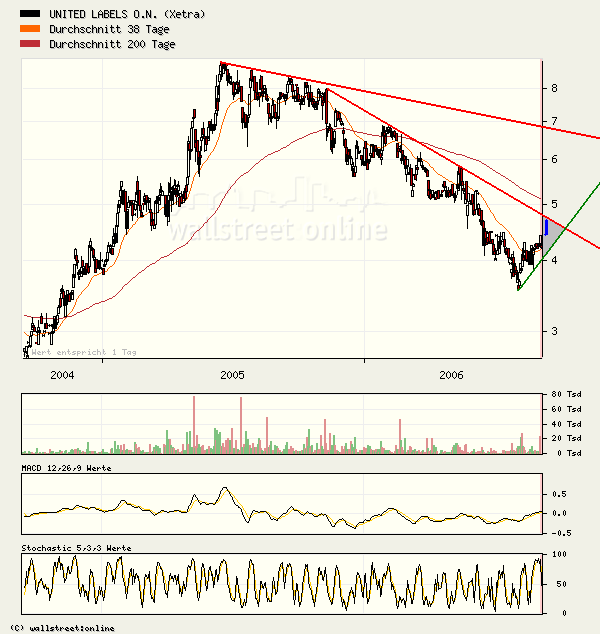Click the MACD axis value 0.0
This screenshot has width=600, height=634.
click(x=559, y=514)
